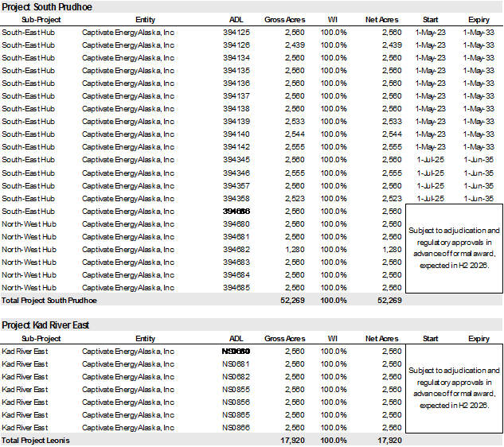The width and height of the screenshot is (504, 447).
Task: Select the 52,269 gross acres total
Action: (x=292, y=301)
